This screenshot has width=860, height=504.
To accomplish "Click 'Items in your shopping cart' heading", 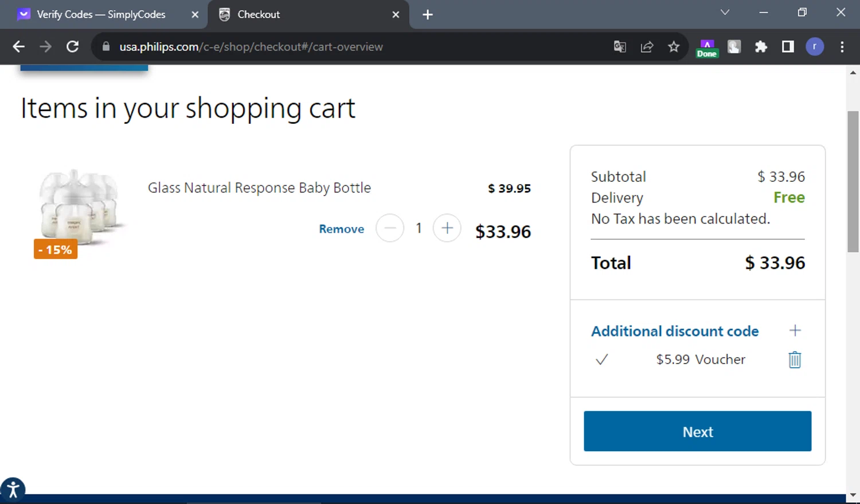I will click(188, 108).
